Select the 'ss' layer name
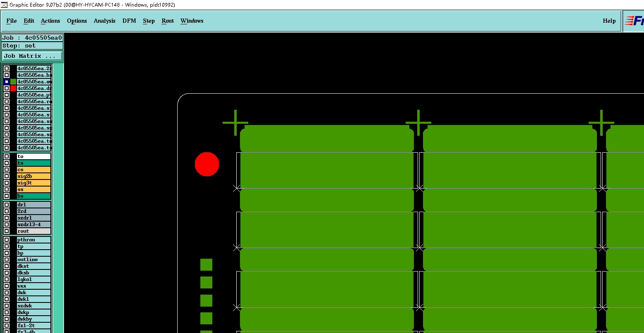This screenshot has width=644, height=333. [34, 189]
